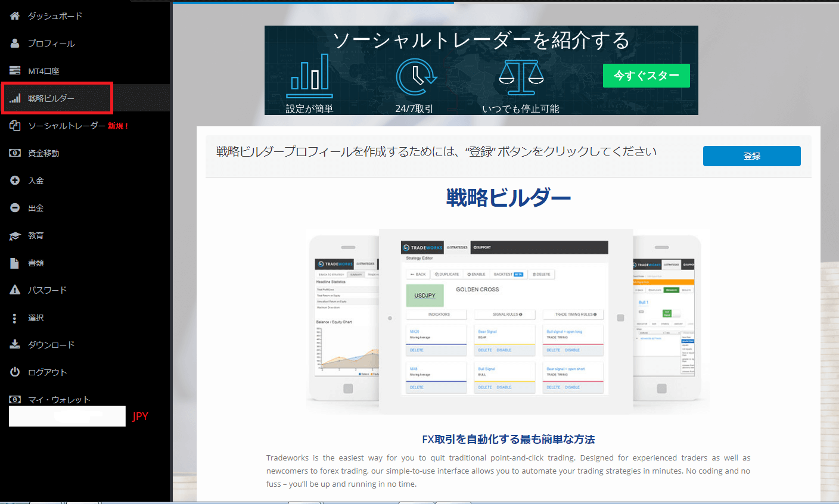This screenshot has height=504, width=839.
Task: Click the 戦略ビルダー page heading
Action: click(x=508, y=197)
